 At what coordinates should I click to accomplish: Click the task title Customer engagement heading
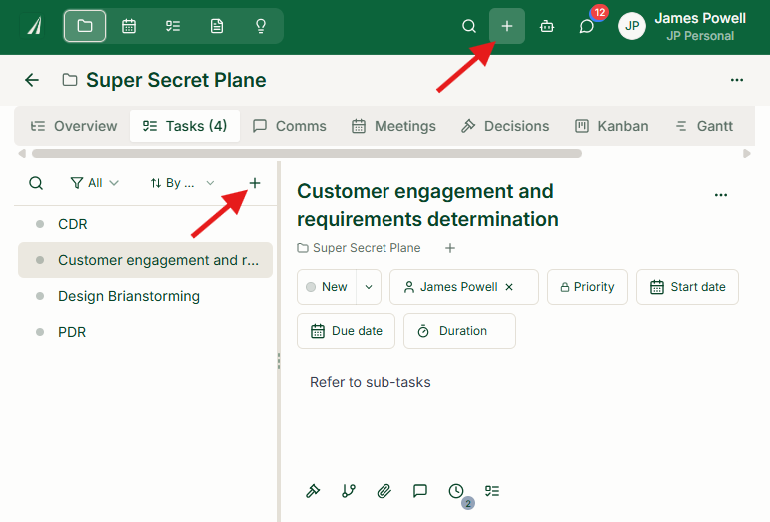tap(428, 205)
